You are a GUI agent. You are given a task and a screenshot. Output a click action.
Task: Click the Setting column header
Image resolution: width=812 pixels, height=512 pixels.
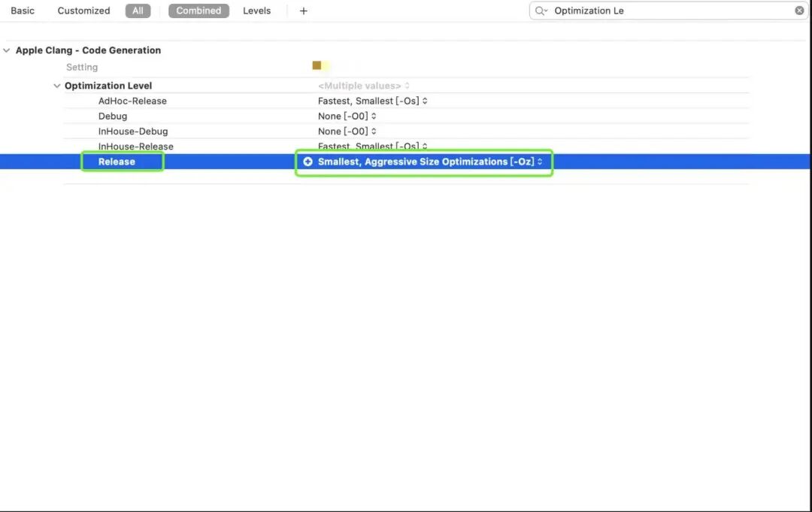point(82,68)
